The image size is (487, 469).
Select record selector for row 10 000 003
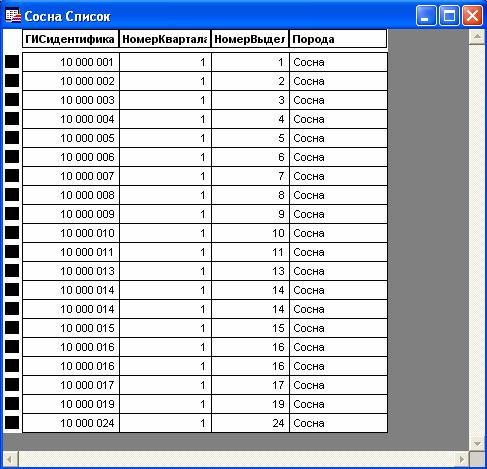pos(12,100)
